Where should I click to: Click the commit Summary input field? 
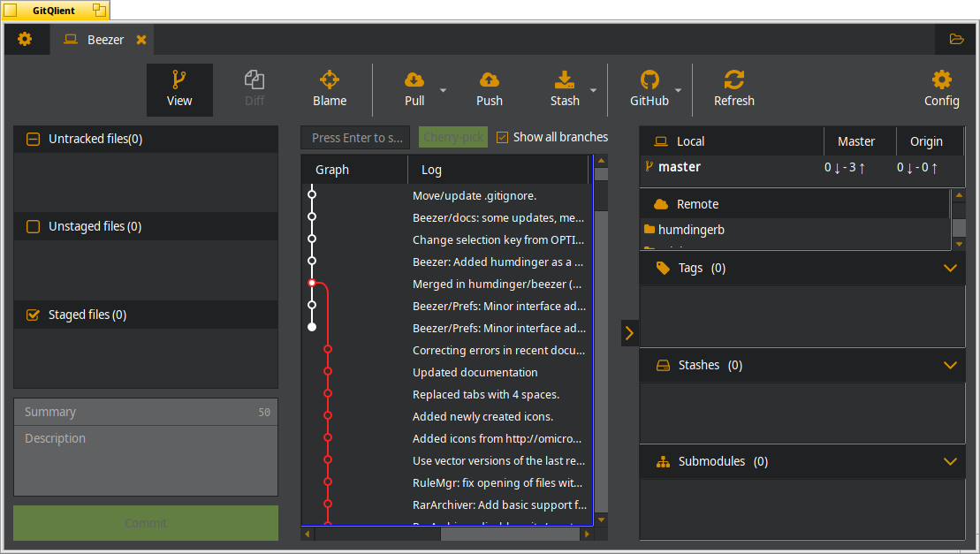click(x=146, y=413)
